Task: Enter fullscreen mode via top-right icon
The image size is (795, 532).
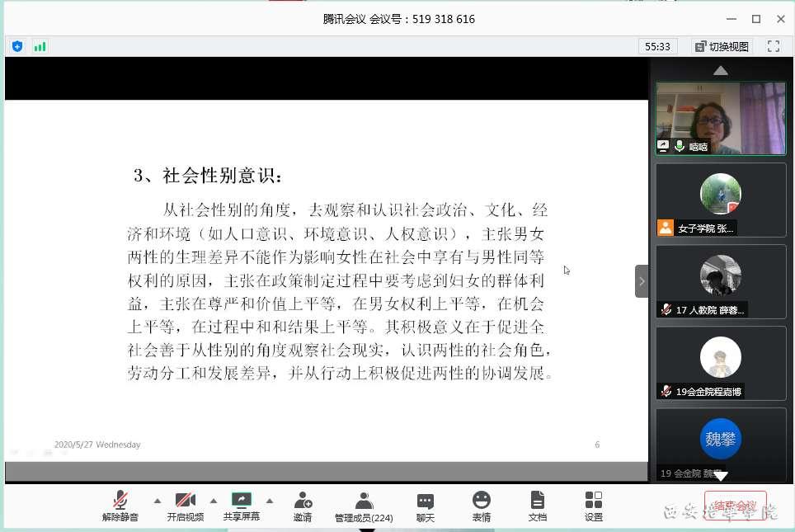Action: [x=774, y=47]
